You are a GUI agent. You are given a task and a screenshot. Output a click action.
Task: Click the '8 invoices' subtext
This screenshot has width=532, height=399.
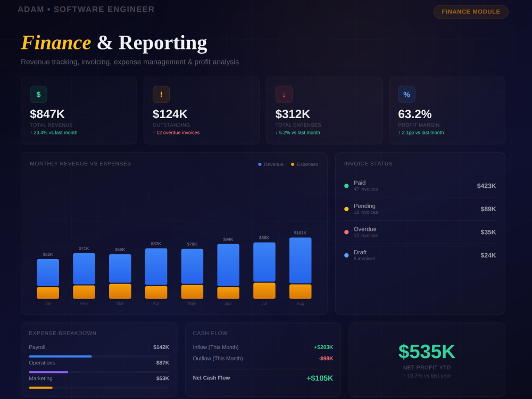364,259
